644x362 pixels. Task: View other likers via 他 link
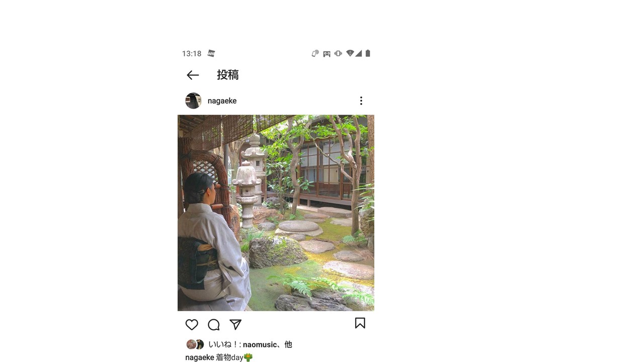click(x=288, y=344)
